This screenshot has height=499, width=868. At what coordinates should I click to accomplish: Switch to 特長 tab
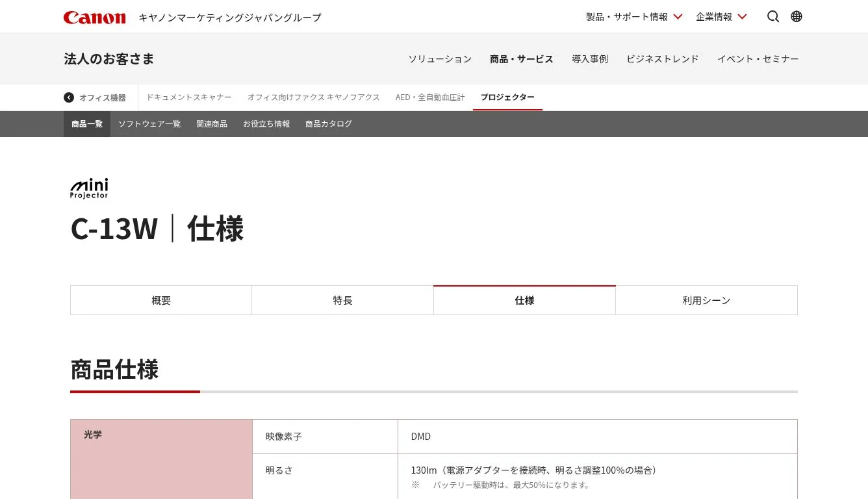[342, 300]
